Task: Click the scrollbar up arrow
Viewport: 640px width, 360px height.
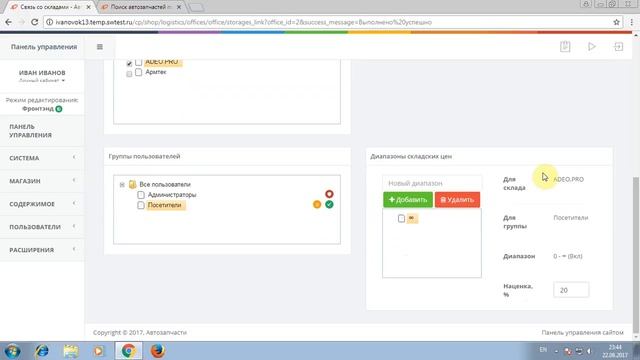Action: pyautogui.click(x=636, y=36)
